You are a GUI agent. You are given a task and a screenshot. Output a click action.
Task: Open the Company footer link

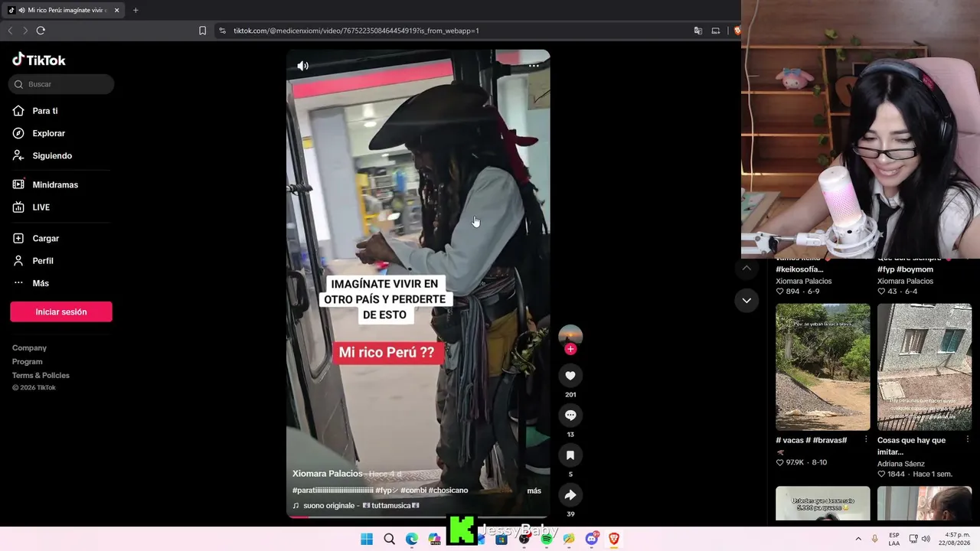click(x=29, y=348)
